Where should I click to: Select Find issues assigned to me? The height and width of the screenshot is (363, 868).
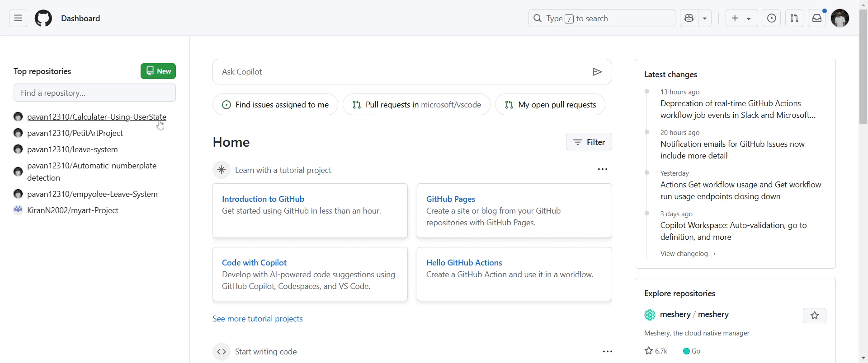click(275, 105)
